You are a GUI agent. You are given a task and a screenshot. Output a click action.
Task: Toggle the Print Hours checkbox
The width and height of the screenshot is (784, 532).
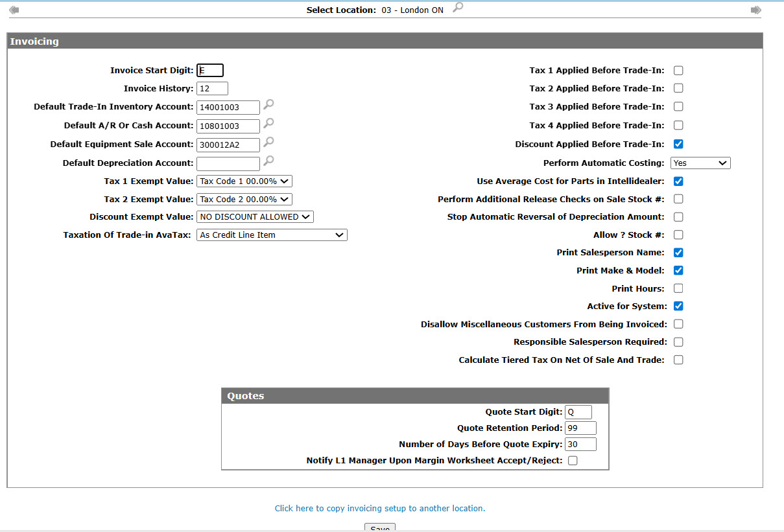tap(678, 288)
